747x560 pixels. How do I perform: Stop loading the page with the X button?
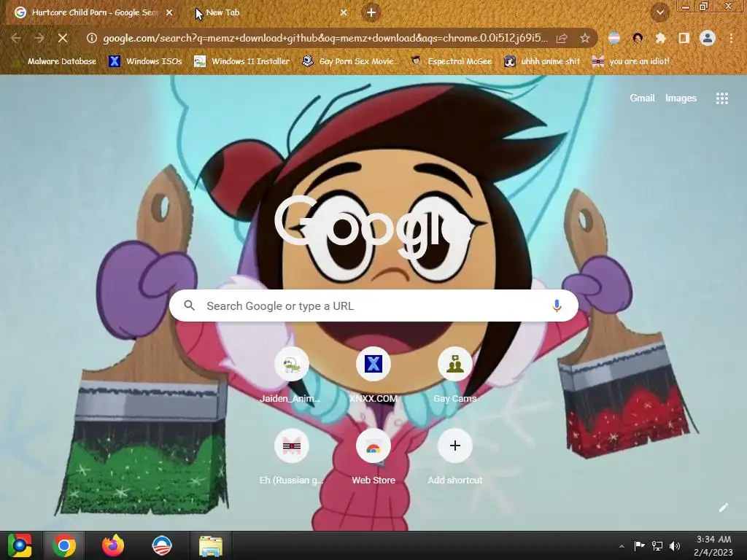coord(63,38)
